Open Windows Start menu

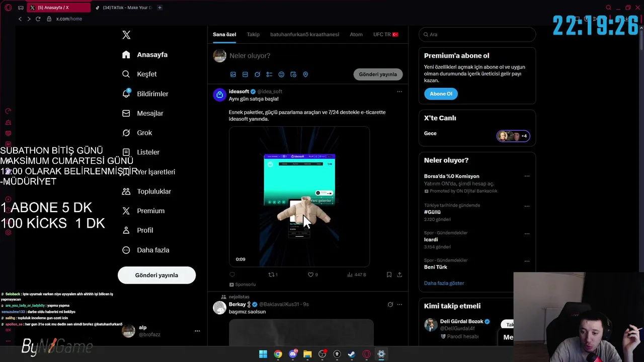(x=263, y=354)
